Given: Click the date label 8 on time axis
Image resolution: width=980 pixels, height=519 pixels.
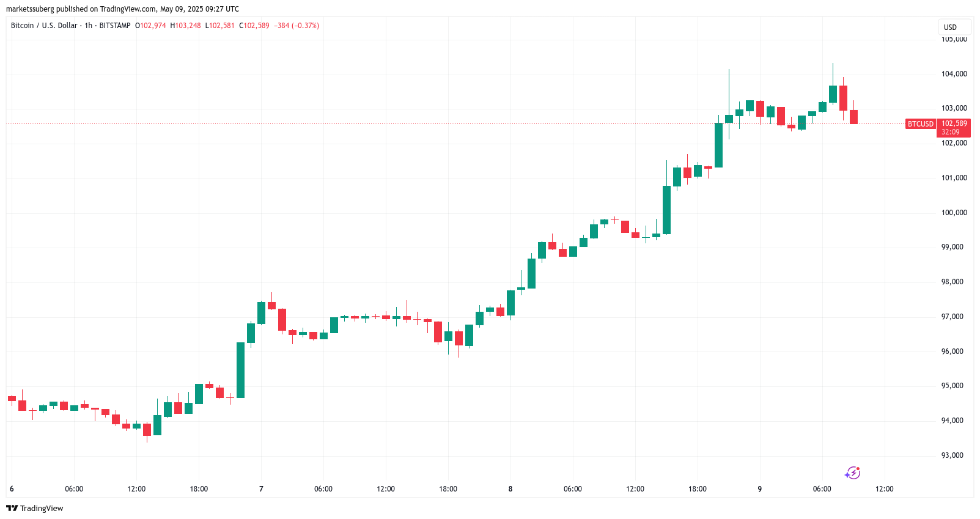Looking at the screenshot, I should (510, 489).
